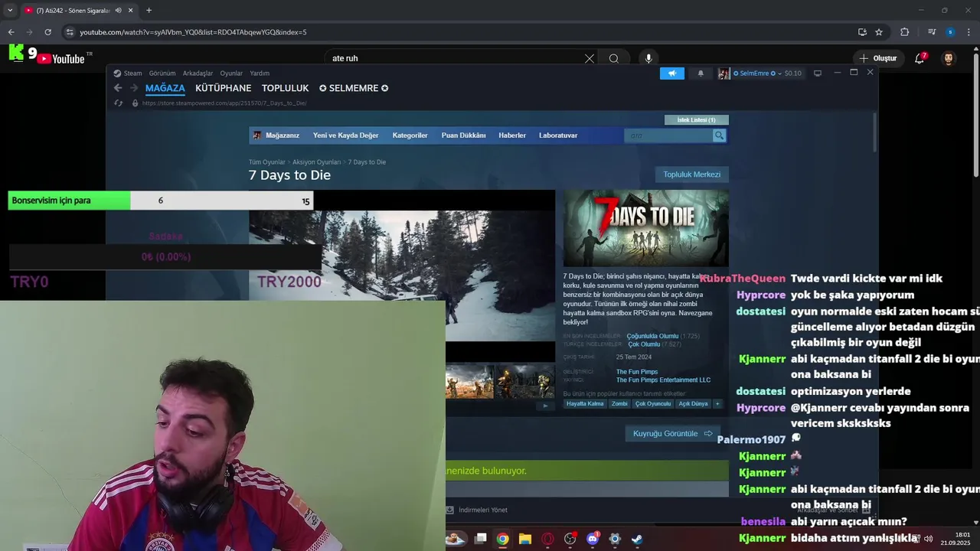Screen dimensions: 980x551
Task: Click the İstek Listesi (1) button
Action: [x=697, y=120]
